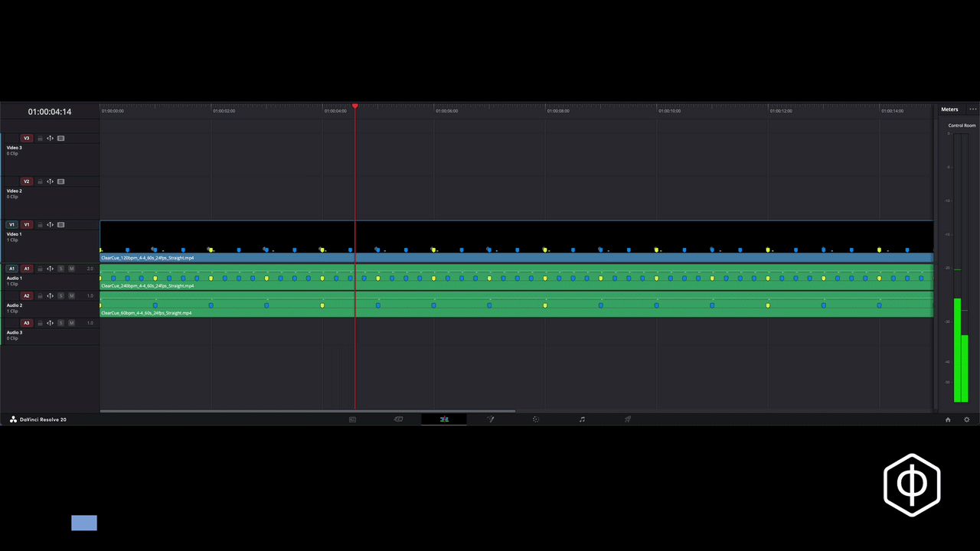The height and width of the screenshot is (551, 980).
Task: Click the red playhead marker on ruler
Action: click(354, 106)
